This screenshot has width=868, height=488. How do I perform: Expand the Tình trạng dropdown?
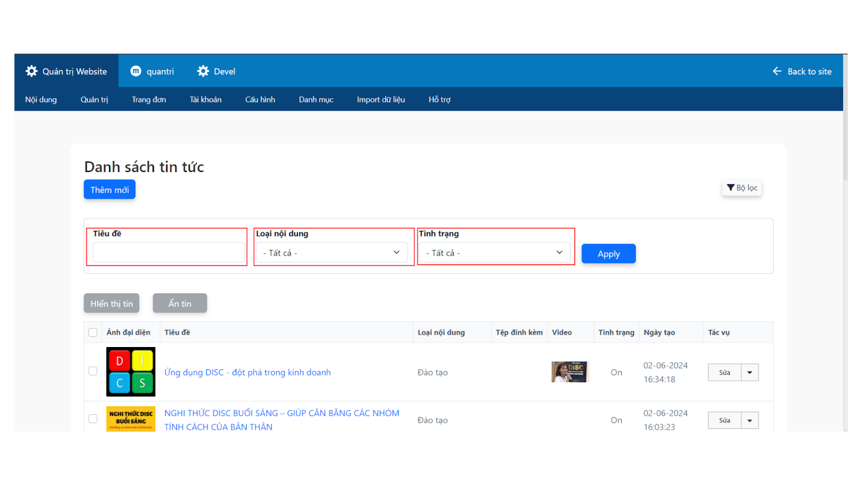(x=495, y=253)
